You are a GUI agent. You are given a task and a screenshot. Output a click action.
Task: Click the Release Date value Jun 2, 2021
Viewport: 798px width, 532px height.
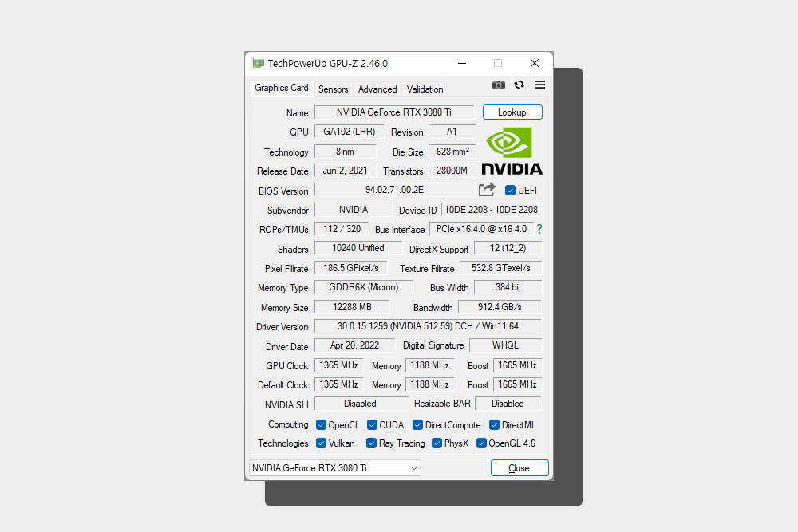(345, 171)
